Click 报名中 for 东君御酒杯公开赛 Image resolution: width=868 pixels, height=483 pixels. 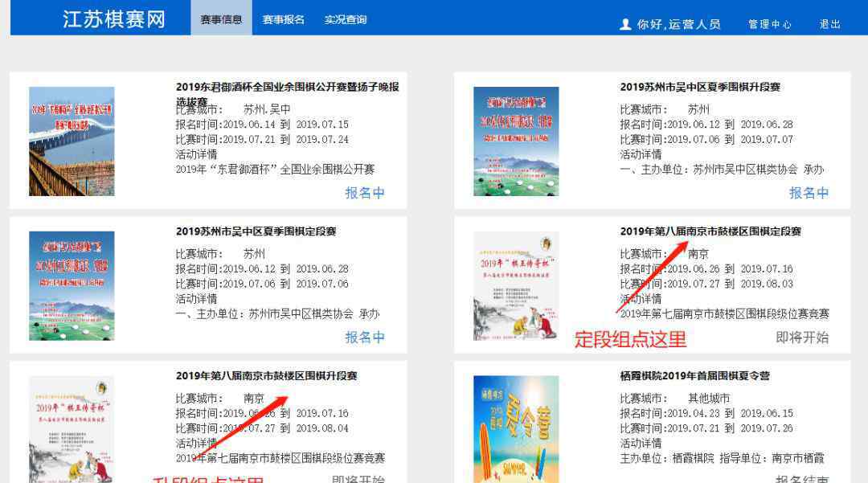(365, 193)
